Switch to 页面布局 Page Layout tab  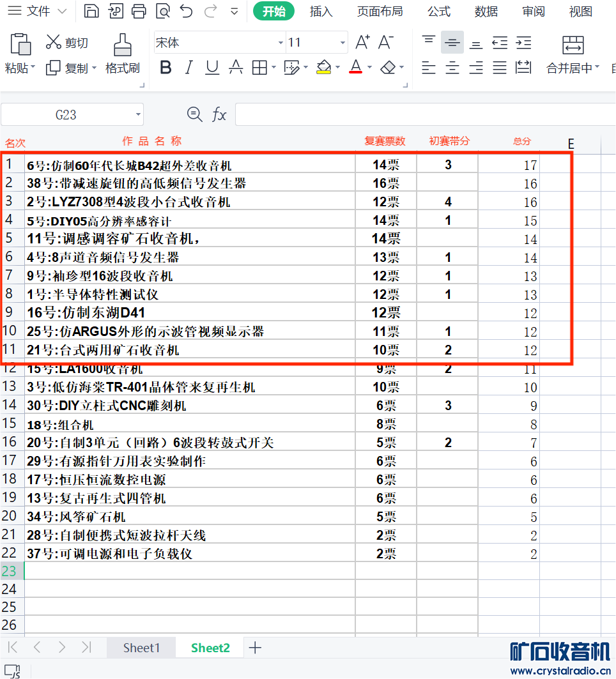pos(380,11)
